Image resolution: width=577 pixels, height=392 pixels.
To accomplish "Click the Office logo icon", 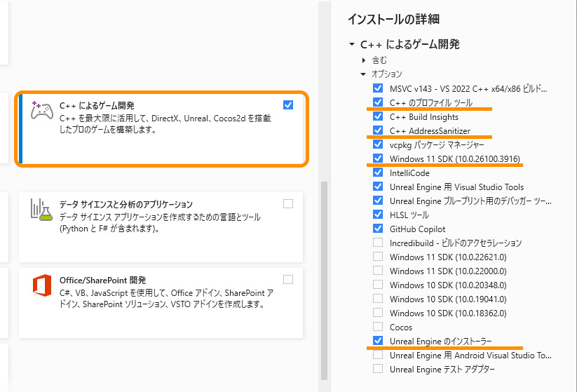I will coord(42,285).
